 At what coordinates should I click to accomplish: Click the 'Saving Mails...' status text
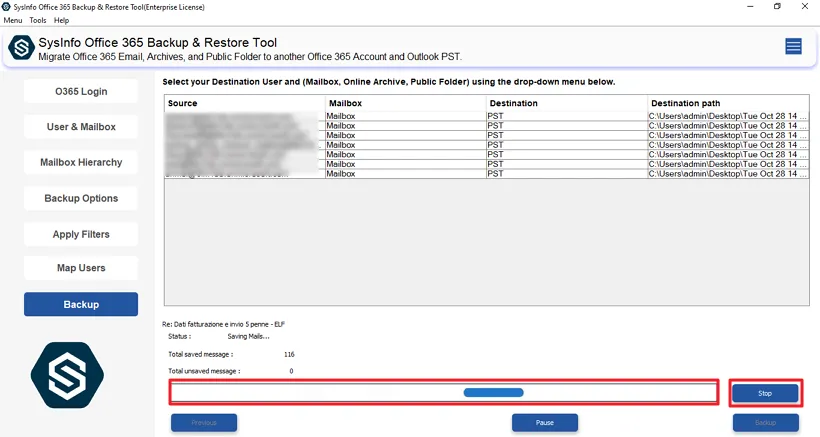[248, 337]
